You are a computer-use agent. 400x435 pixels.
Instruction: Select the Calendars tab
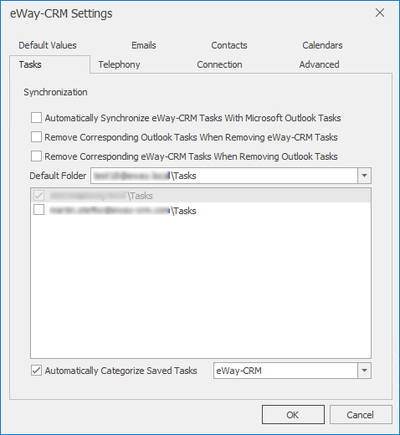[322, 45]
